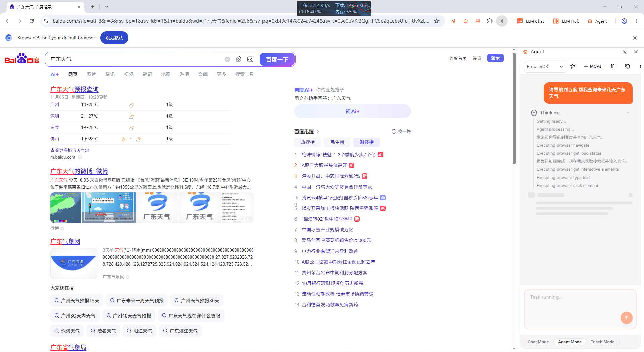Screen dimensions: 644x352
Task: Open the Ai+ tab under the search bar
Action: (x=55, y=74)
